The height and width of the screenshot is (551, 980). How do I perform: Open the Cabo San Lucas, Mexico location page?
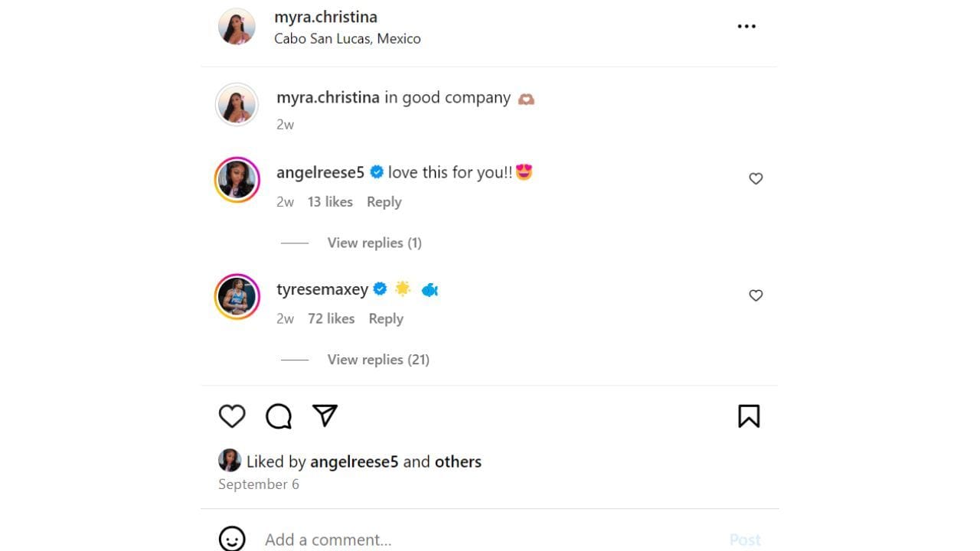[348, 38]
